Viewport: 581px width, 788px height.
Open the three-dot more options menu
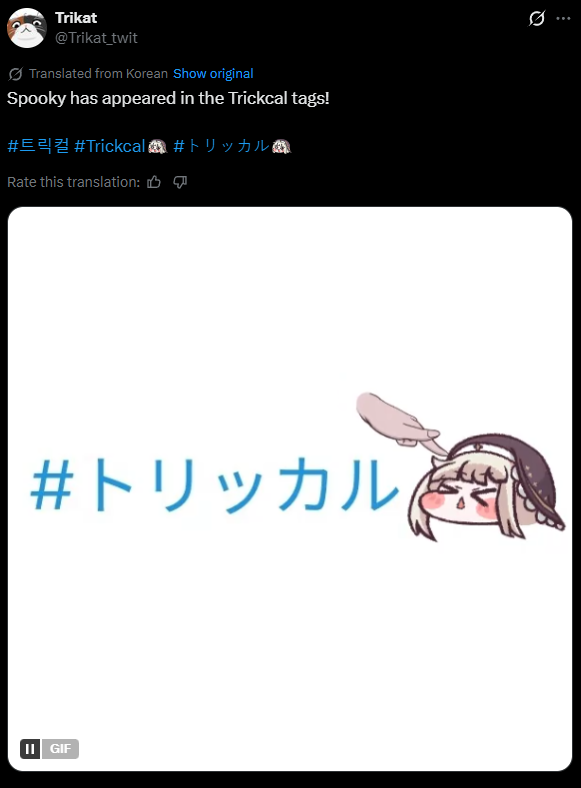[563, 19]
